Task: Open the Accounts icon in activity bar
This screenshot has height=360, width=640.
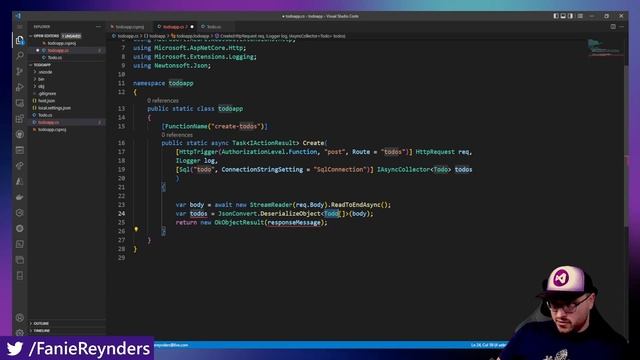Action: [x=20, y=318]
